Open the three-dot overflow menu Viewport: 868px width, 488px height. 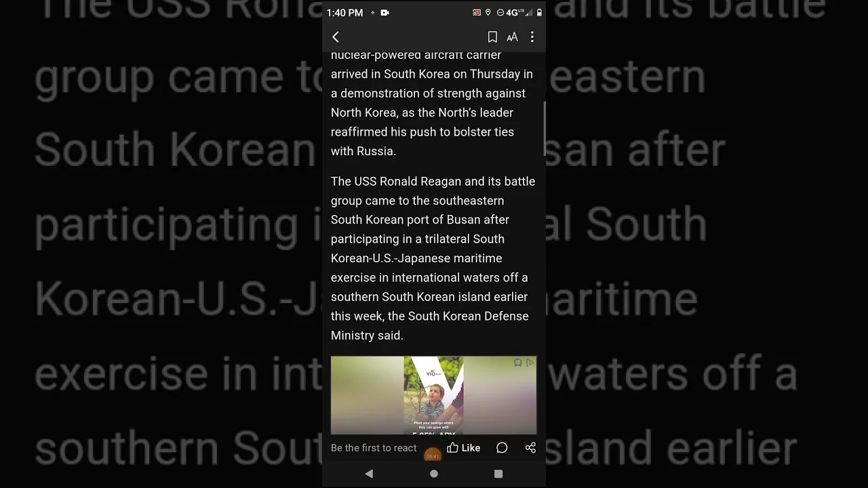click(532, 37)
